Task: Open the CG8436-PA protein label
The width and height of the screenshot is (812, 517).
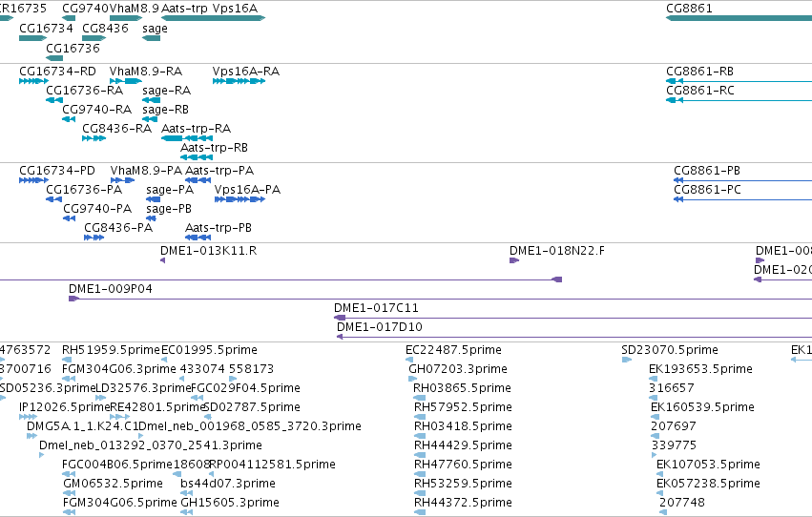Action: (x=118, y=228)
